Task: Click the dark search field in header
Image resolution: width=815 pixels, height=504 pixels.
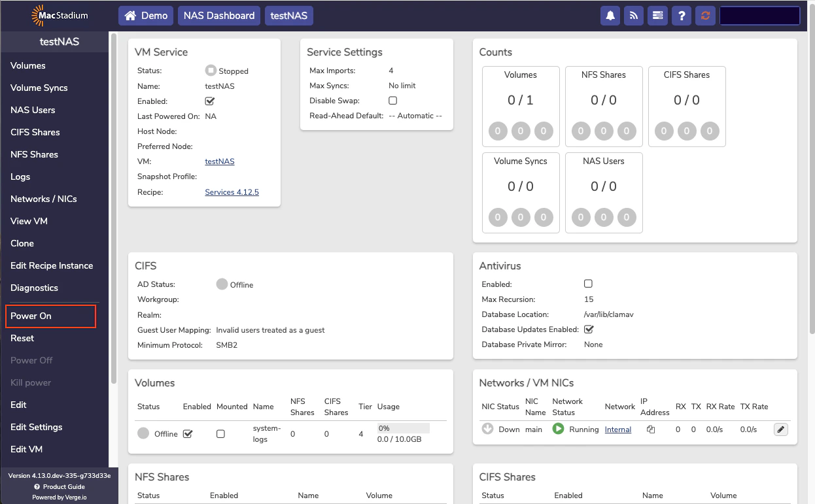Action: point(759,16)
